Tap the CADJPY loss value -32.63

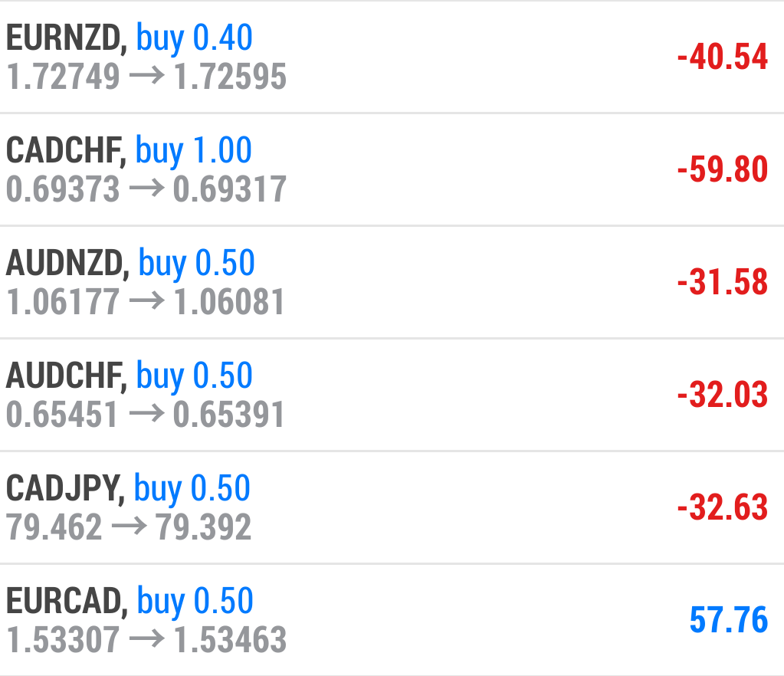[722, 507]
